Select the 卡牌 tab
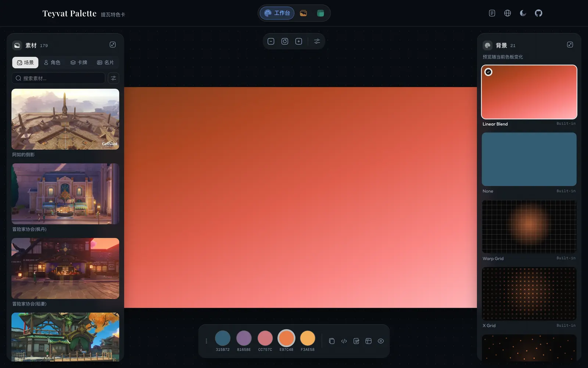The image size is (588, 368). point(79,63)
